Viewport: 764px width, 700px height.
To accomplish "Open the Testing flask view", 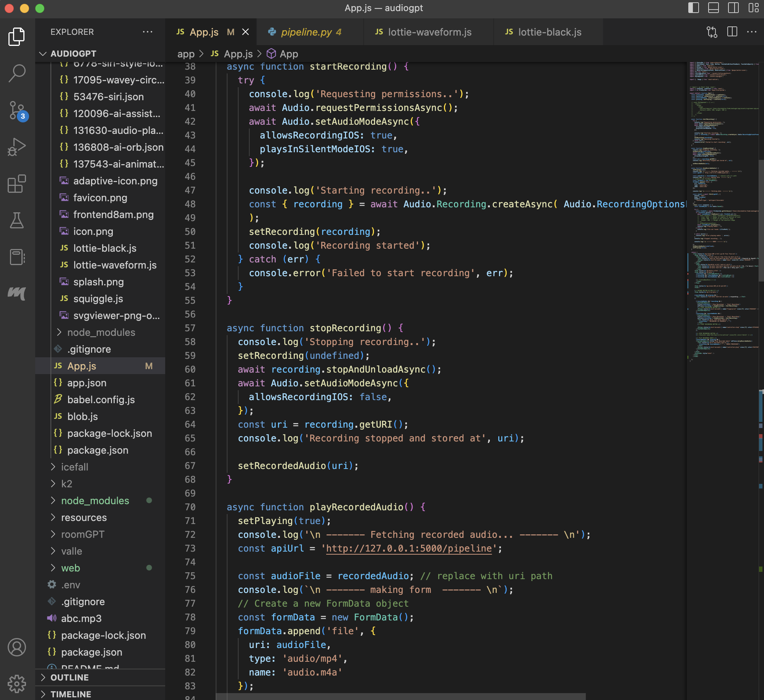I will point(17,221).
